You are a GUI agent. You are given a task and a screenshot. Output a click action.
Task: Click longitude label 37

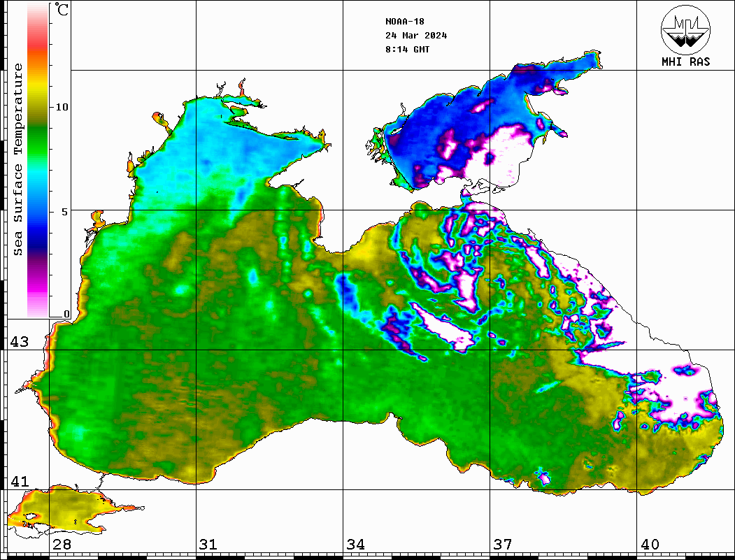coord(503,544)
